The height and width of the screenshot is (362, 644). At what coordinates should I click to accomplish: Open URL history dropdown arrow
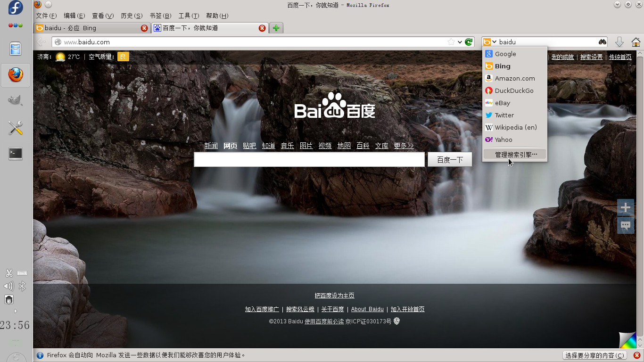(460, 42)
